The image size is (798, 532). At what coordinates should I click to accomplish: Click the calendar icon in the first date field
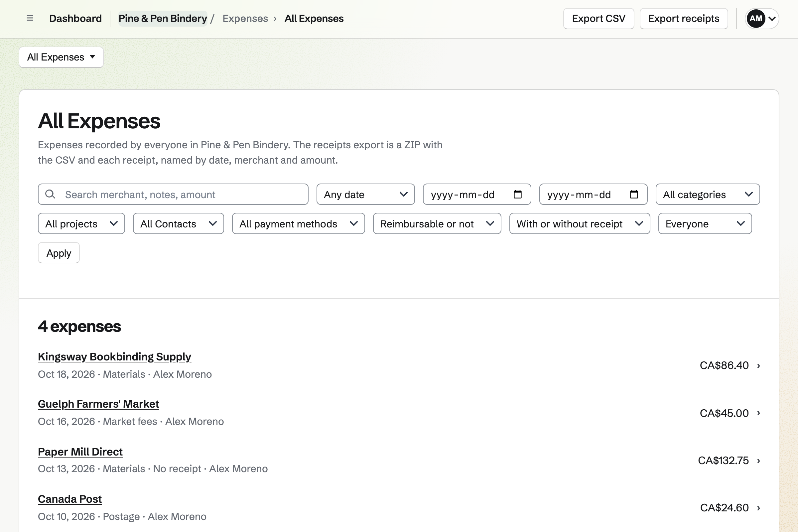[517, 195]
